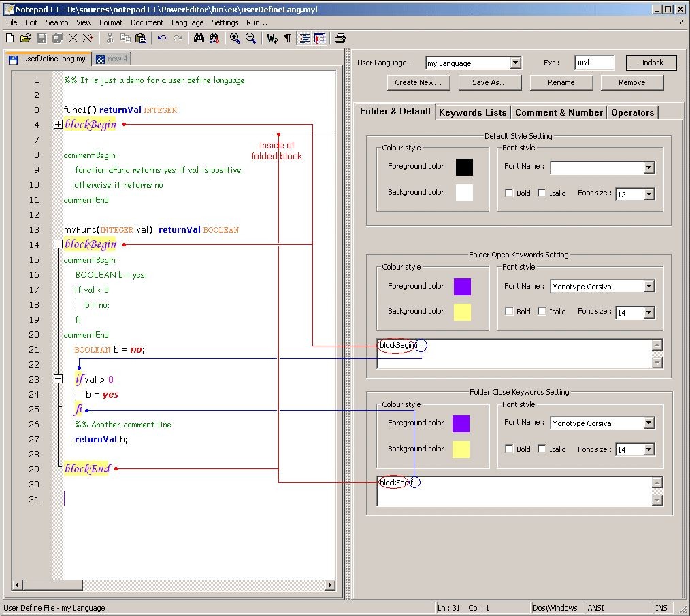The image size is (690, 616).
Task: Enable Bold in Default Style Setting
Action: coord(509,193)
